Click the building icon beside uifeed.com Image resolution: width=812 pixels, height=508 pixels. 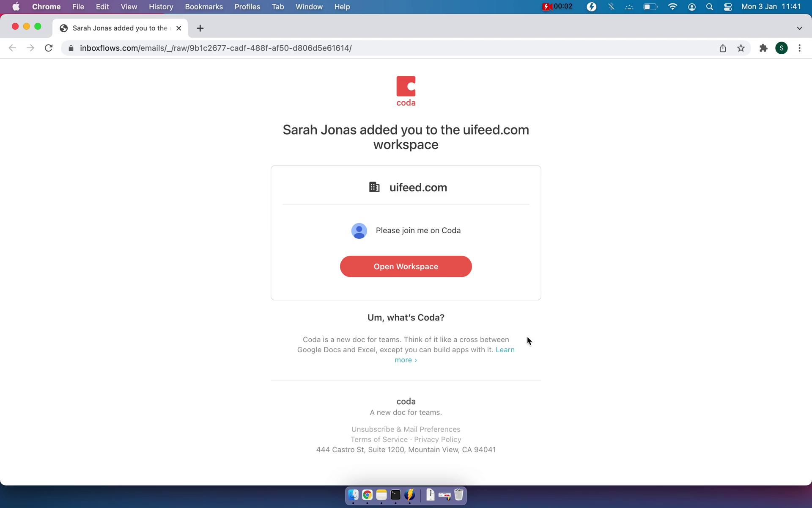point(374,187)
